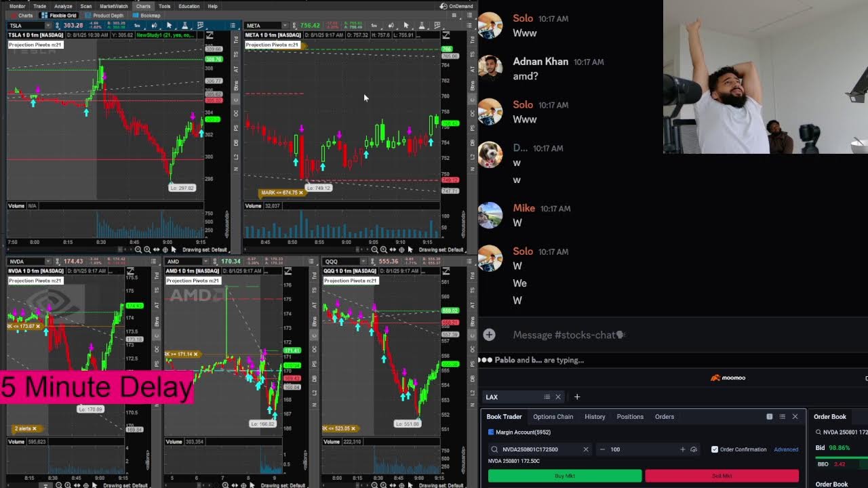Open the Education menu
Screen dimensions: 868x488
click(x=189, y=6)
